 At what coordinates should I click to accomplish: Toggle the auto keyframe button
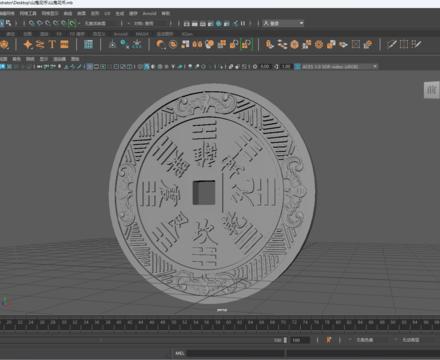329,340
